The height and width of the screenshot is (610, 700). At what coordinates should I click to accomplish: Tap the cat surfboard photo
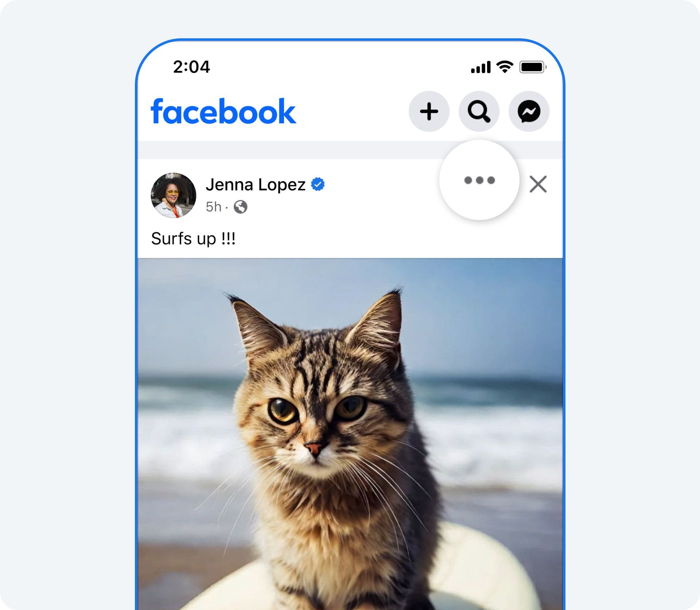350,434
